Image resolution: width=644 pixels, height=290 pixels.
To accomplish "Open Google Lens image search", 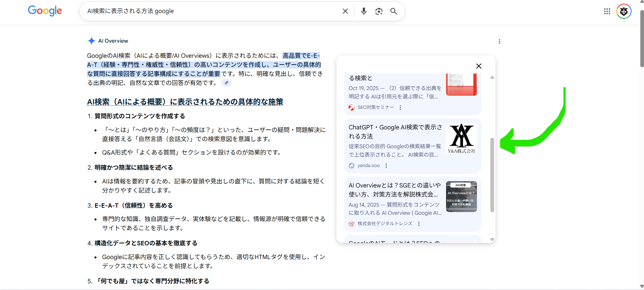I will [x=379, y=11].
